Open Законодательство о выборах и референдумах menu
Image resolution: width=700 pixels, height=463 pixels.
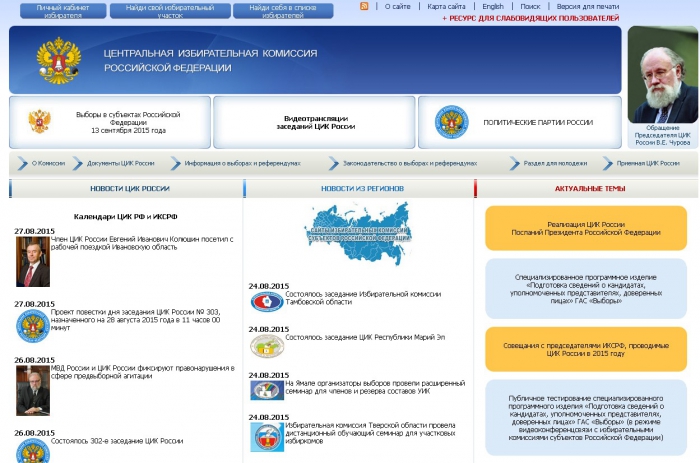coord(410,163)
